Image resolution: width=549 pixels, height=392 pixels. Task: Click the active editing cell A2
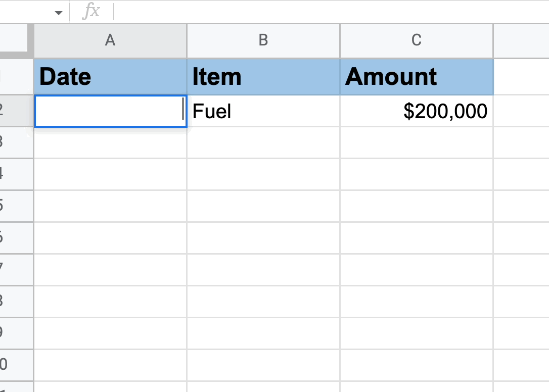(x=110, y=111)
